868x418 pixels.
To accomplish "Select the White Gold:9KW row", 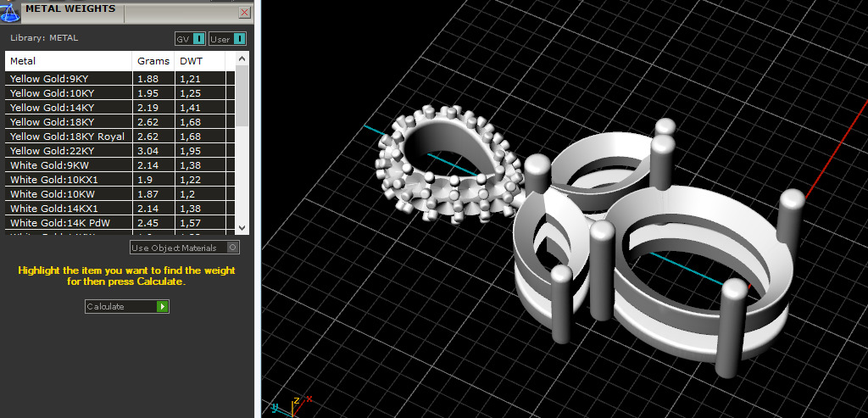I will pyautogui.click(x=120, y=165).
